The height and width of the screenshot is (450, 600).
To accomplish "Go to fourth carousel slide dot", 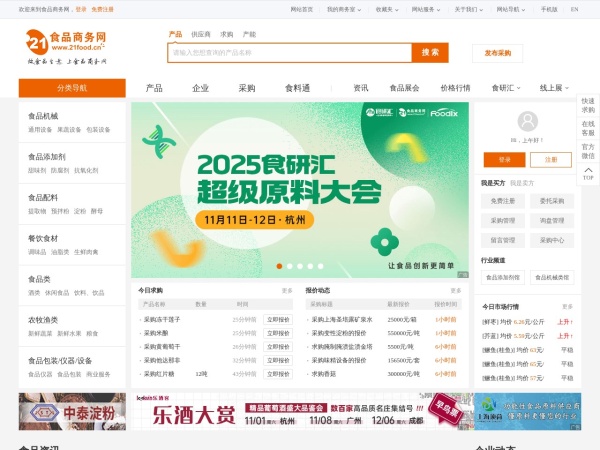I will (310, 266).
